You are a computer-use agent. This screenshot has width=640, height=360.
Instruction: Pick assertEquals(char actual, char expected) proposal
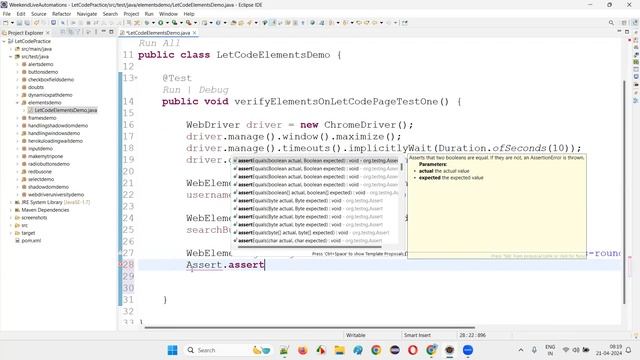tap(316, 241)
